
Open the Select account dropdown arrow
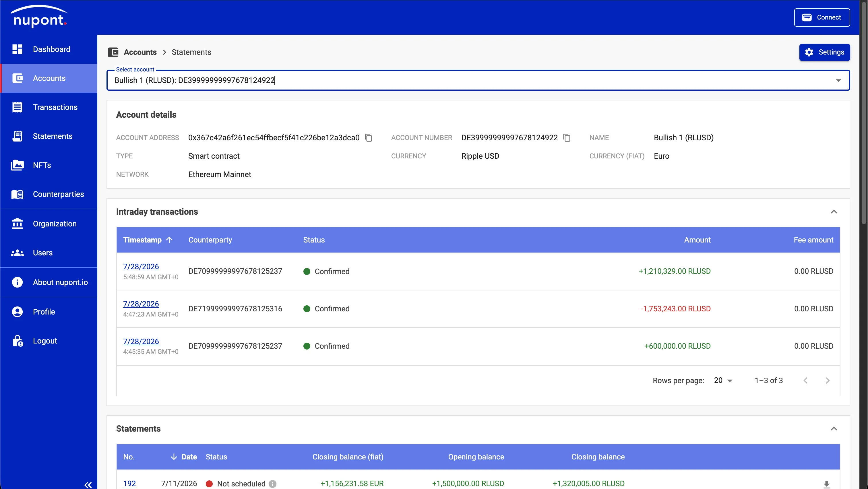coord(838,80)
